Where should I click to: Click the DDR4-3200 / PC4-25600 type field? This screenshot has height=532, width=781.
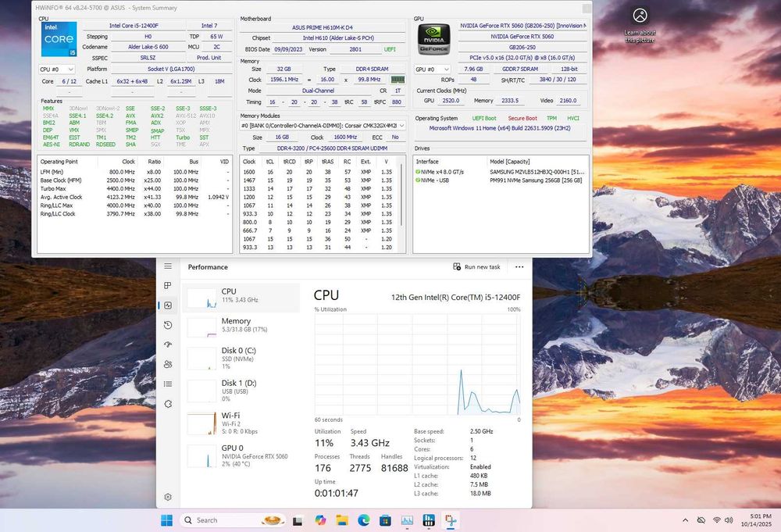[332, 148]
